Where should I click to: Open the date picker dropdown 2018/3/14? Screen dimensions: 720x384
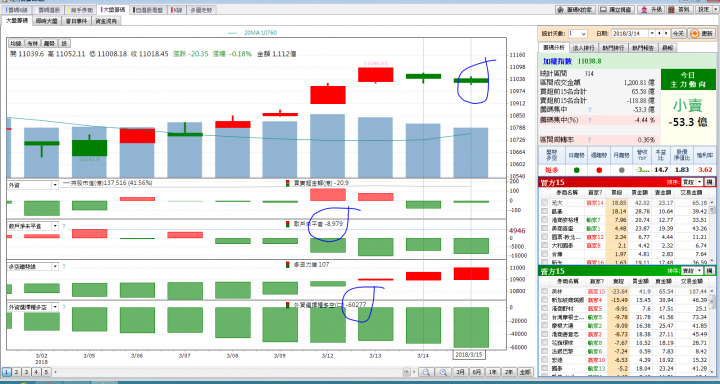pos(652,34)
